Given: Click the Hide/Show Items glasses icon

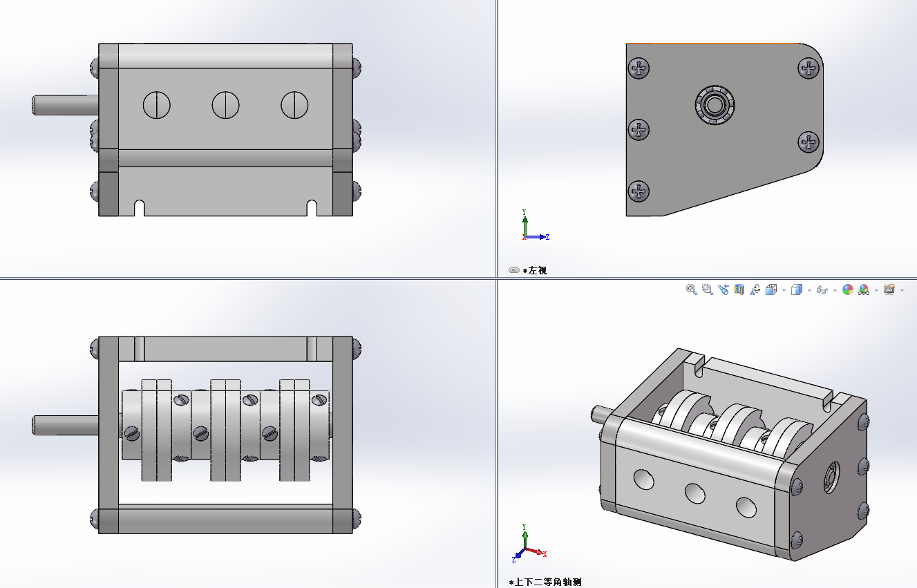Looking at the screenshot, I should click(x=822, y=290).
